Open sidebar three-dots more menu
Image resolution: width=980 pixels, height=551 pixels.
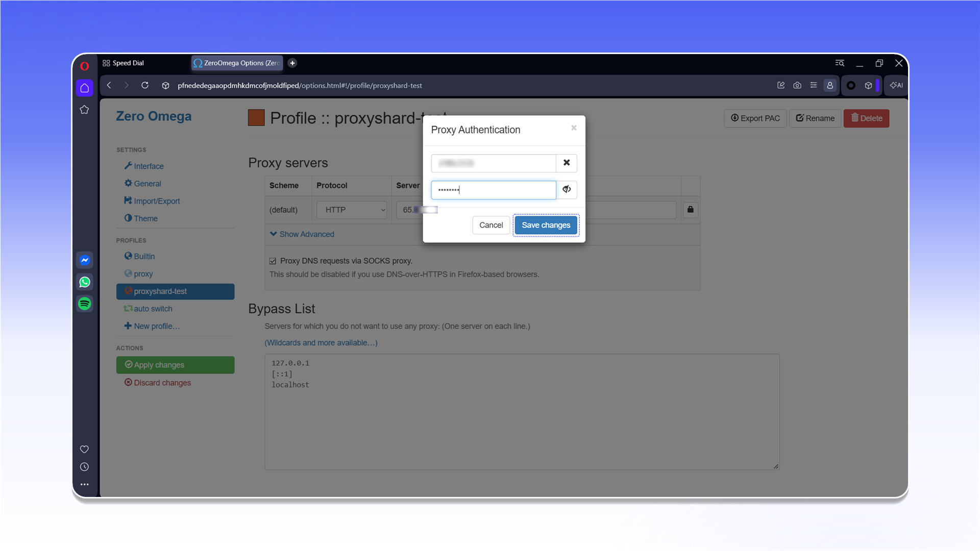pos(84,485)
